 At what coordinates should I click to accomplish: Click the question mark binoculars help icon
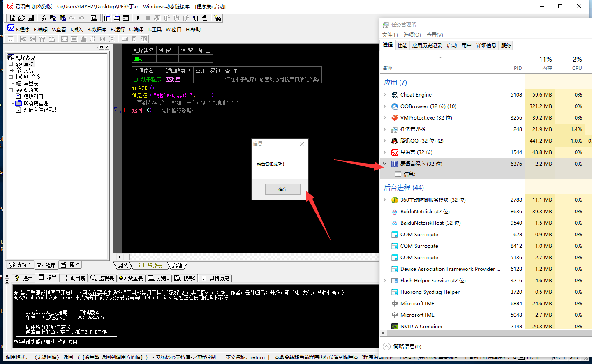click(x=217, y=18)
